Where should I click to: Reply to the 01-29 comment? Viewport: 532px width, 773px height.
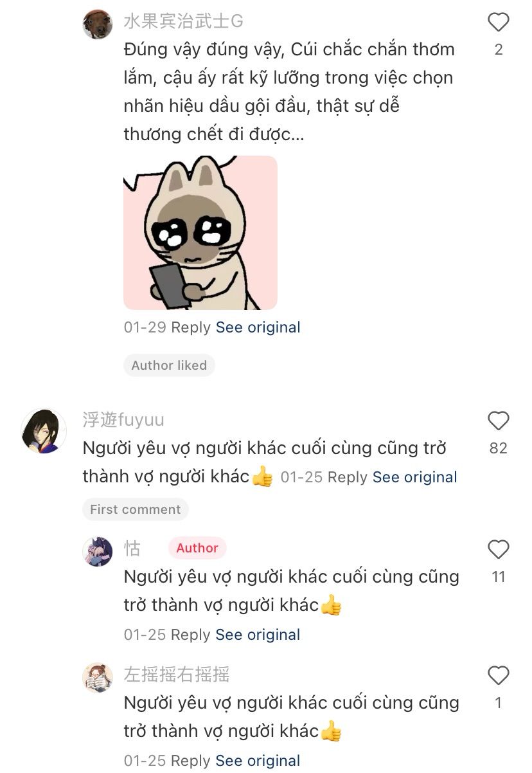(191, 327)
